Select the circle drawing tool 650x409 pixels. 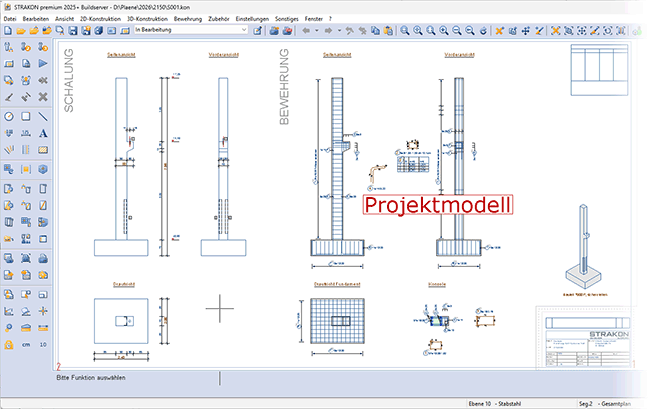coord(9,116)
